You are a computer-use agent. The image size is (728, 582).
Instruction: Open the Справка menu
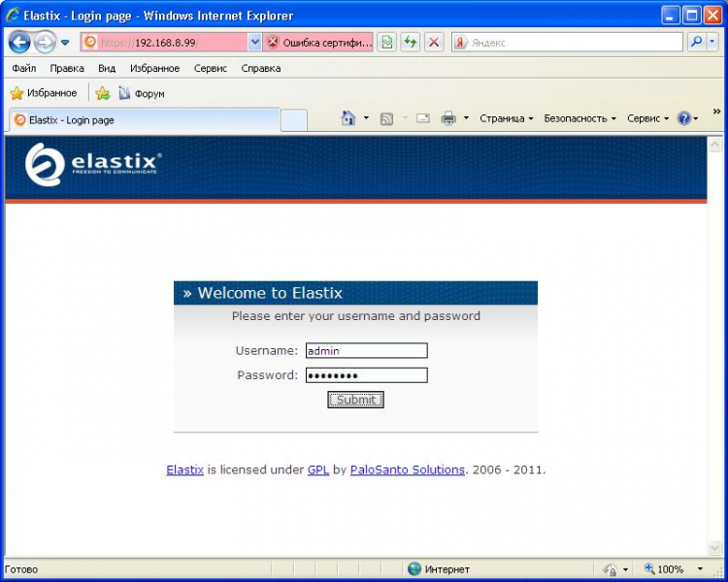coord(260,69)
